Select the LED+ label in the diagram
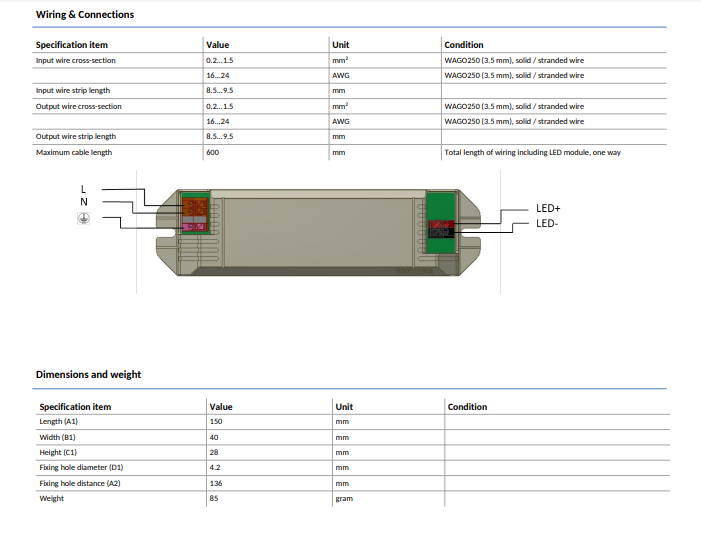Viewport: 701px width, 543px height. 548,208
